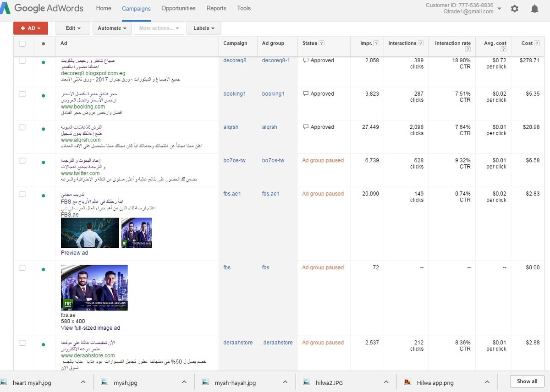Check the box for the decoreq8 ad row
The height and width of the screenshot is (392, 550).
(22, 60)
